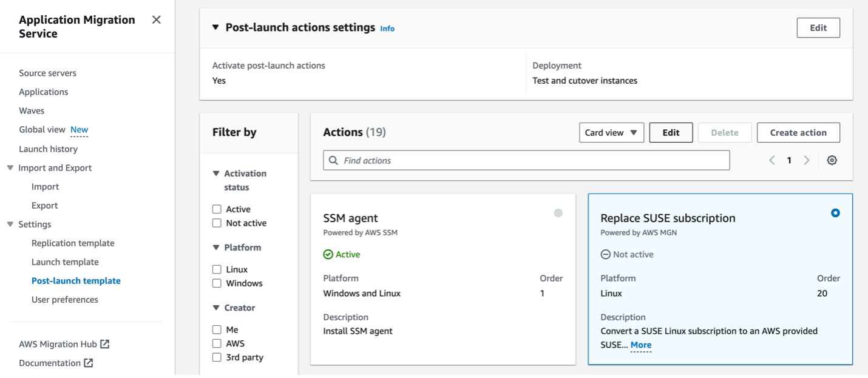Check the 3rd party creator filter
The height and width of the screenshot is (378, 868).
[x=217, y=357]
